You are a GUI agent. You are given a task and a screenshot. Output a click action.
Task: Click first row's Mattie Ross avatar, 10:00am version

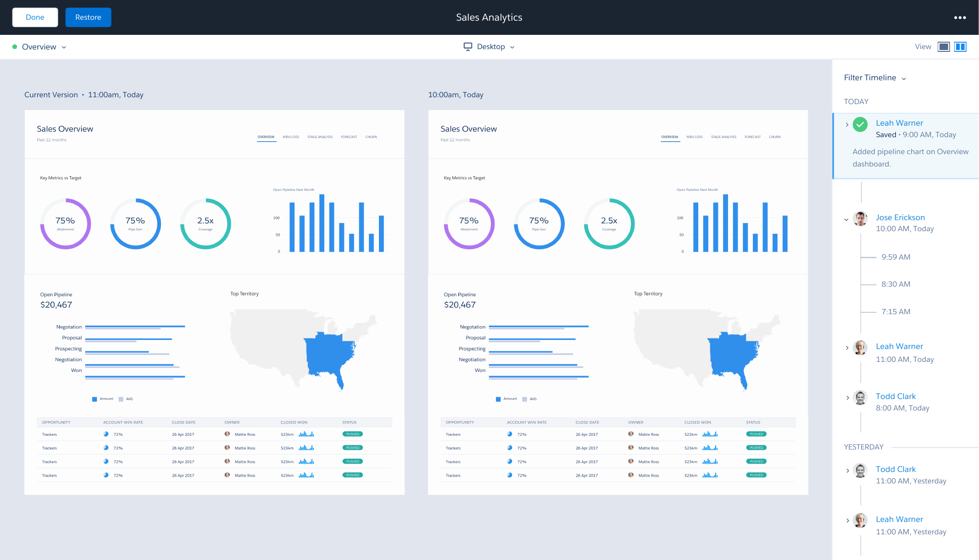click(631, 434)
